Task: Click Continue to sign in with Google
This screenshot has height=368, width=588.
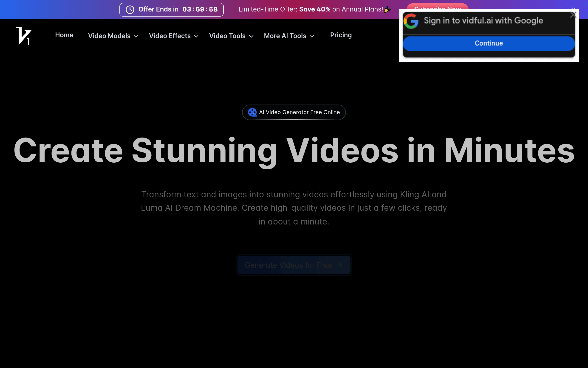Action: click(489, 43)
